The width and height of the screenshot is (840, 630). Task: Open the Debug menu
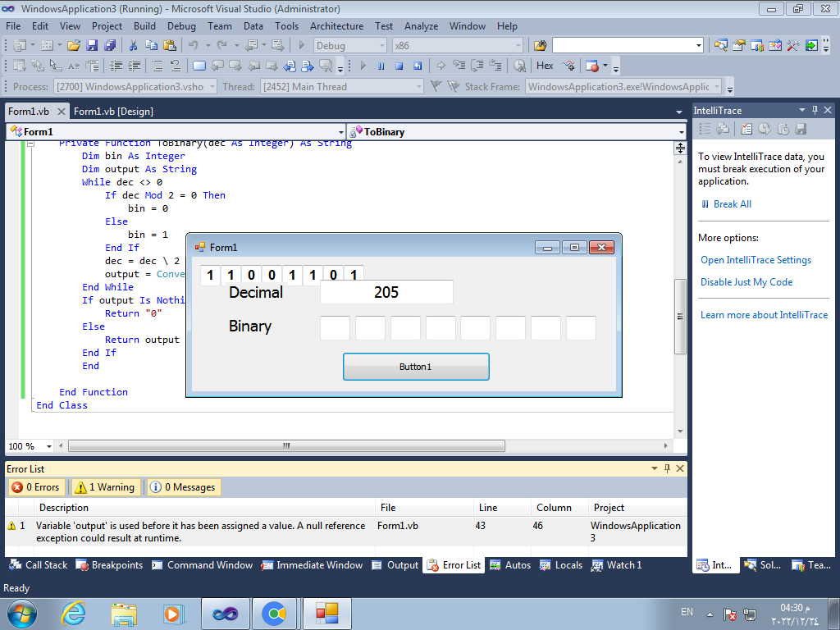181,26
